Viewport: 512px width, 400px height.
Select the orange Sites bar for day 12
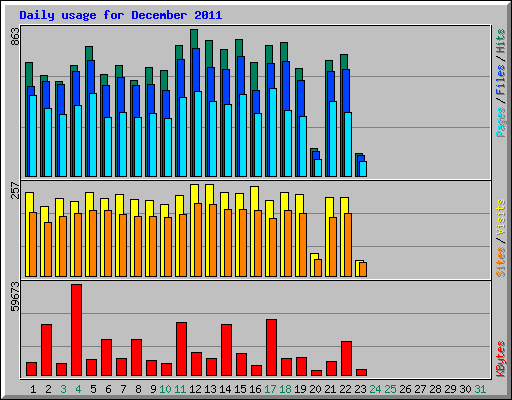(x=198, y=240)
